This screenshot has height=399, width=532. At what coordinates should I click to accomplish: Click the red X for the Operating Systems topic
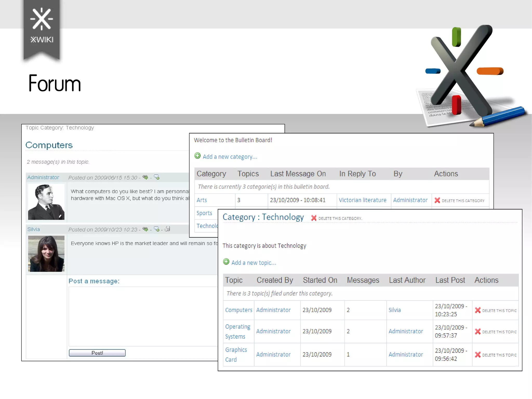pos(478,331)
